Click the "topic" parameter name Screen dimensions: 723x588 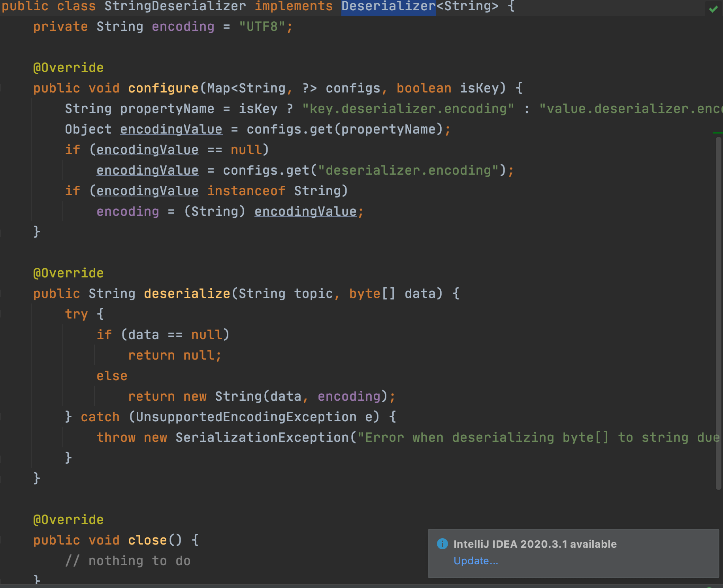pos(313,294)
